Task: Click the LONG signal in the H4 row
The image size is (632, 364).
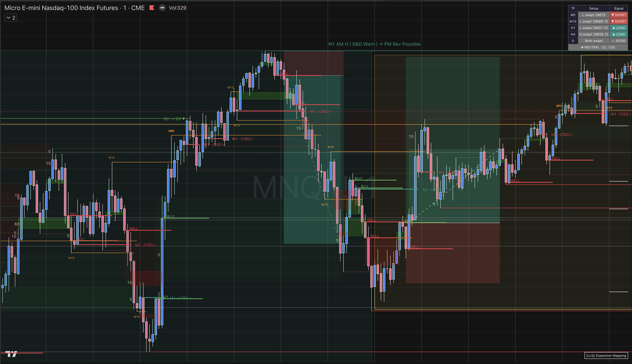Action: pyautogui.click(x=619, y=34)
